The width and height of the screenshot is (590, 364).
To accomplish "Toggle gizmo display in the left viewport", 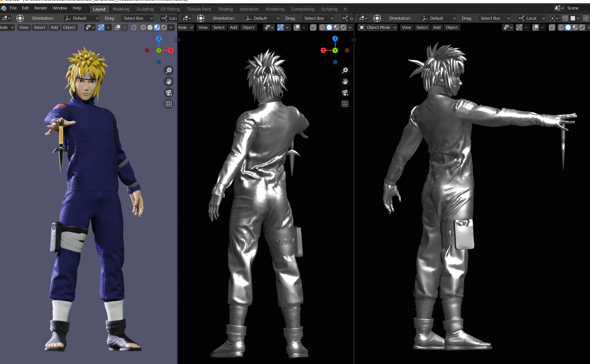I will (101, 27).
